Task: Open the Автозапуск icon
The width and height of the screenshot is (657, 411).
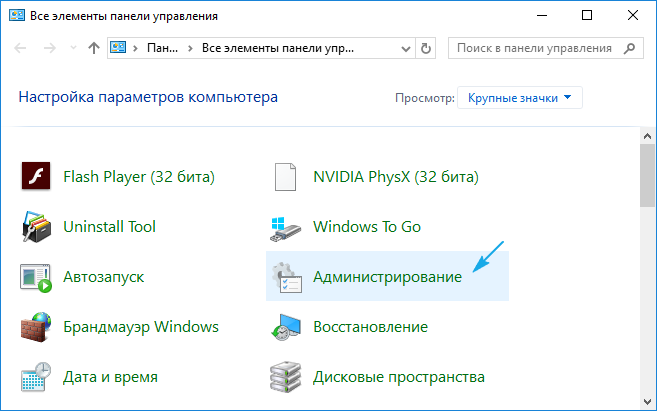Action: point(36,277)
